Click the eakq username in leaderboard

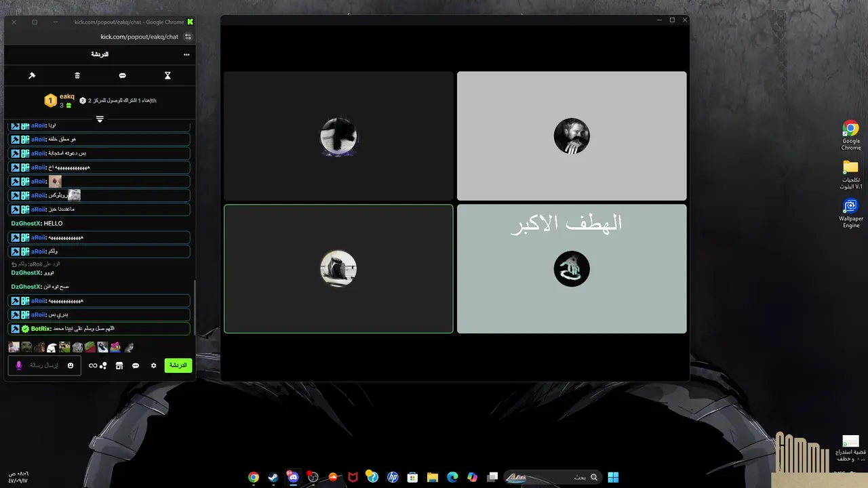point(67,96)
